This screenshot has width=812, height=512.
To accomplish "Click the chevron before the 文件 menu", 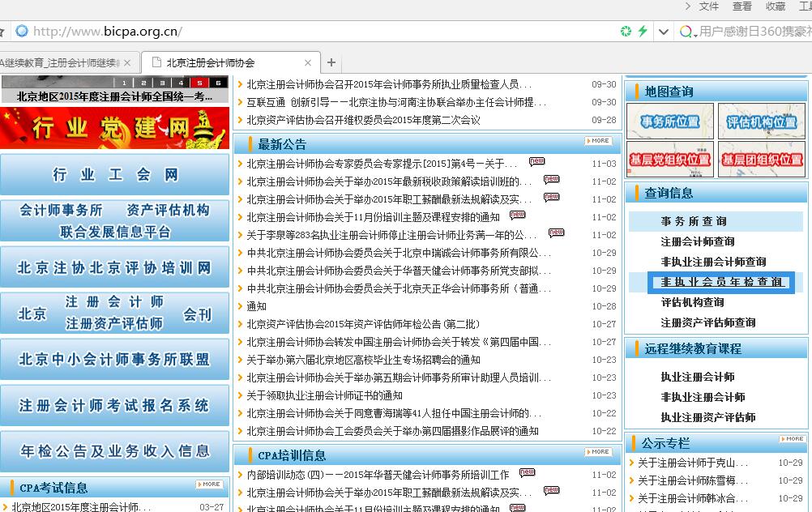I will [688, 6].
